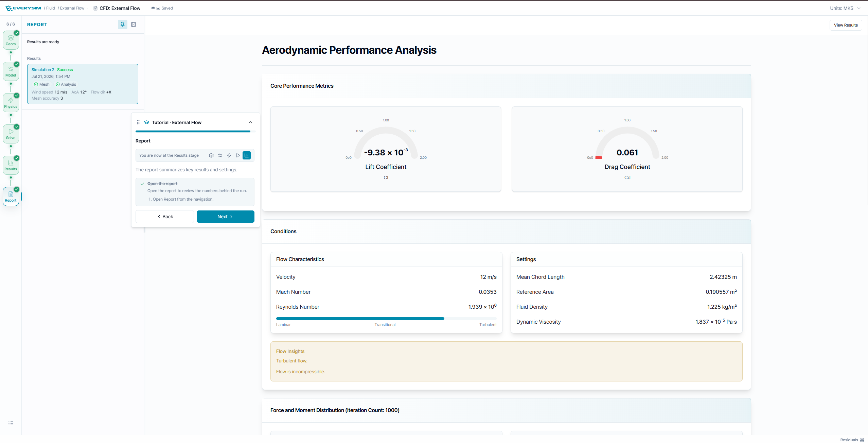Select the Report step tab
The image size is (868, 443).
11,197
